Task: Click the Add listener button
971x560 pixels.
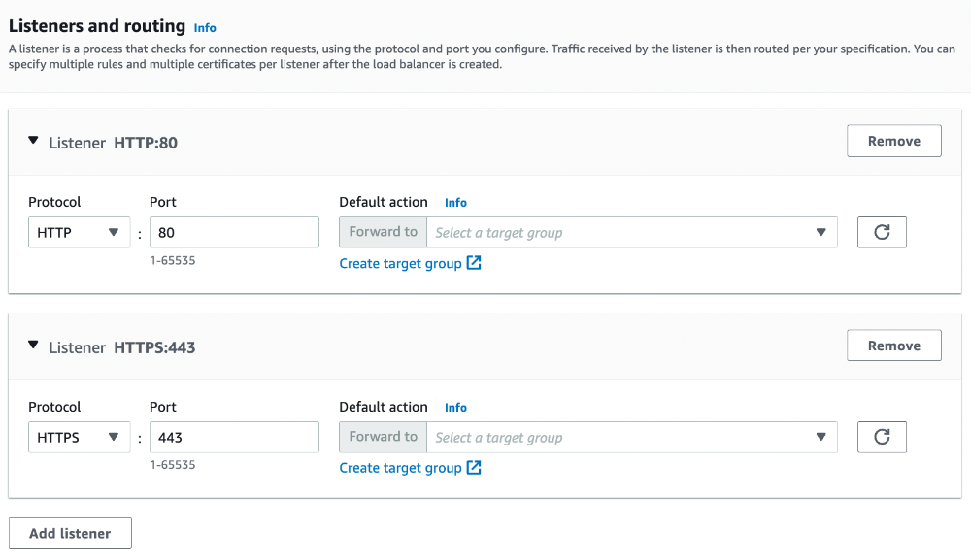Action: pos(70,533)
